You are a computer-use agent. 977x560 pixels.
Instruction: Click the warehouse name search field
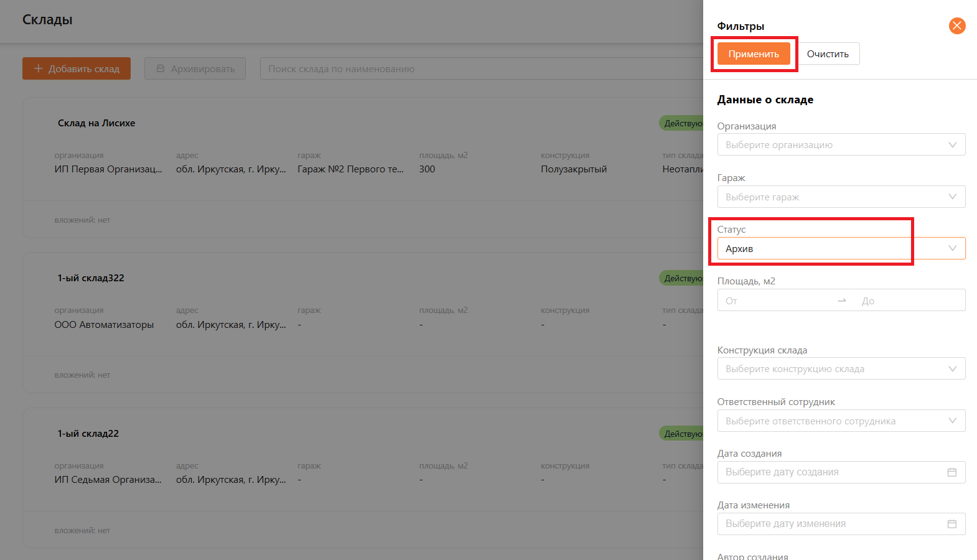479,68
